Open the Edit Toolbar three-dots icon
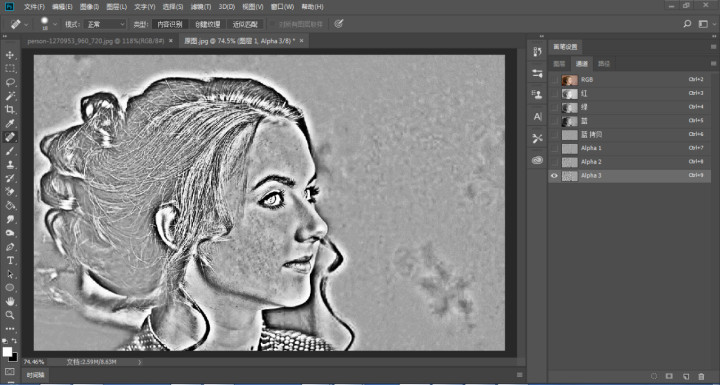 click(10, 329)
